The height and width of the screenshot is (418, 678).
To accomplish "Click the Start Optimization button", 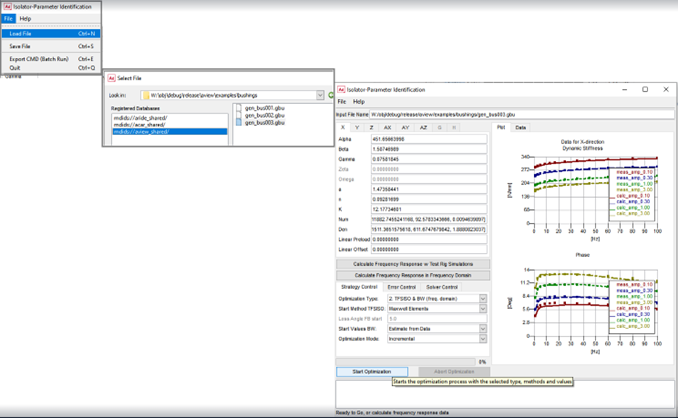I will point(372,372).
